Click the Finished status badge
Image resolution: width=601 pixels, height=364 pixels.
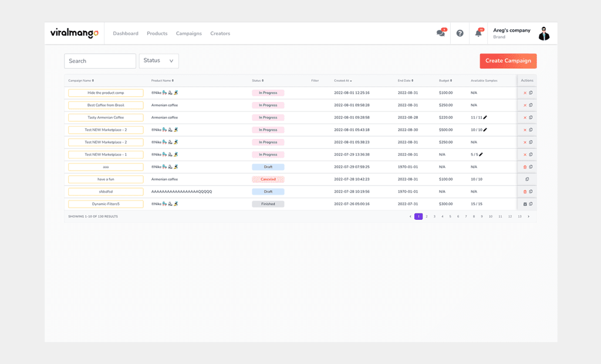tap(268, 204)
